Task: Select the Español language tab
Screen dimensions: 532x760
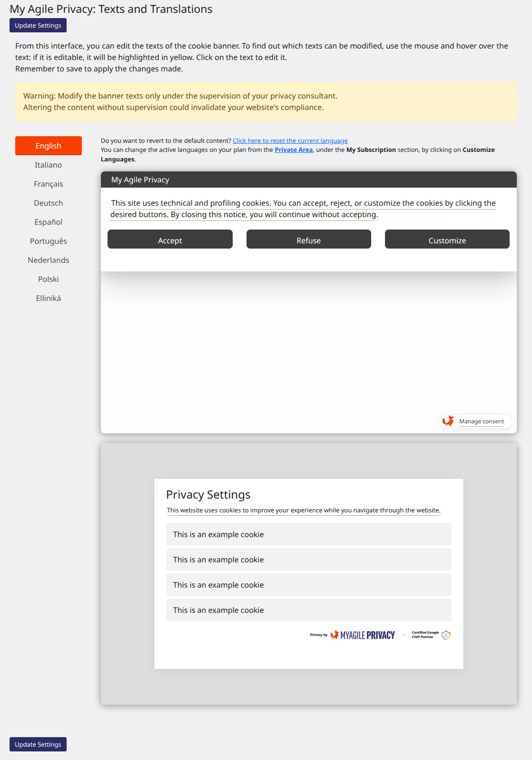Action: pos(49,222)
